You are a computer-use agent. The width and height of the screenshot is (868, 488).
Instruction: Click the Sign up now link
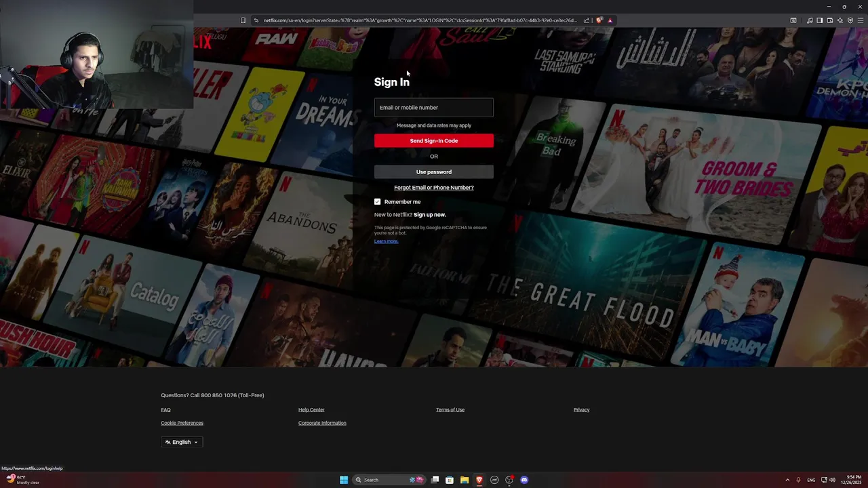point(430,214)
